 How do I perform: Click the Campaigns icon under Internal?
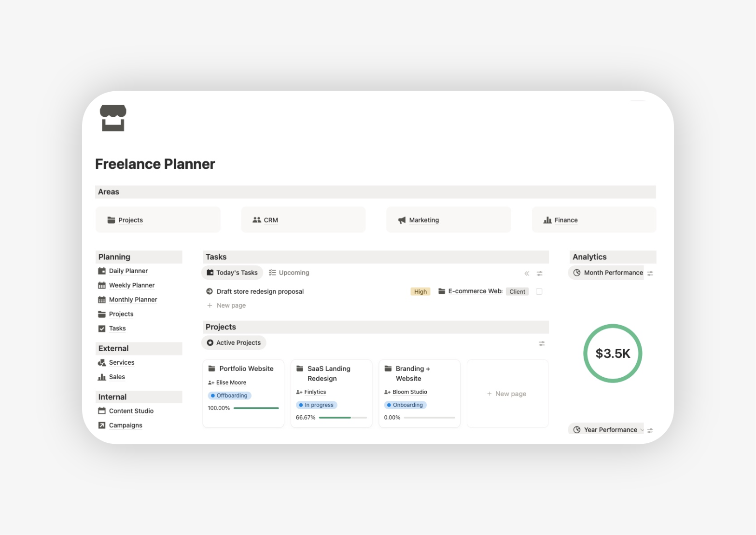(x=101, y=425)
